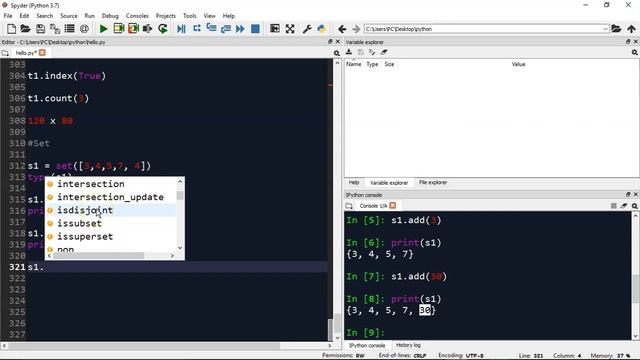Step into function debug icon
Image resolution: width=640 pixels, height=360 pixels.
pyautogui.click(x=211, y=29)
